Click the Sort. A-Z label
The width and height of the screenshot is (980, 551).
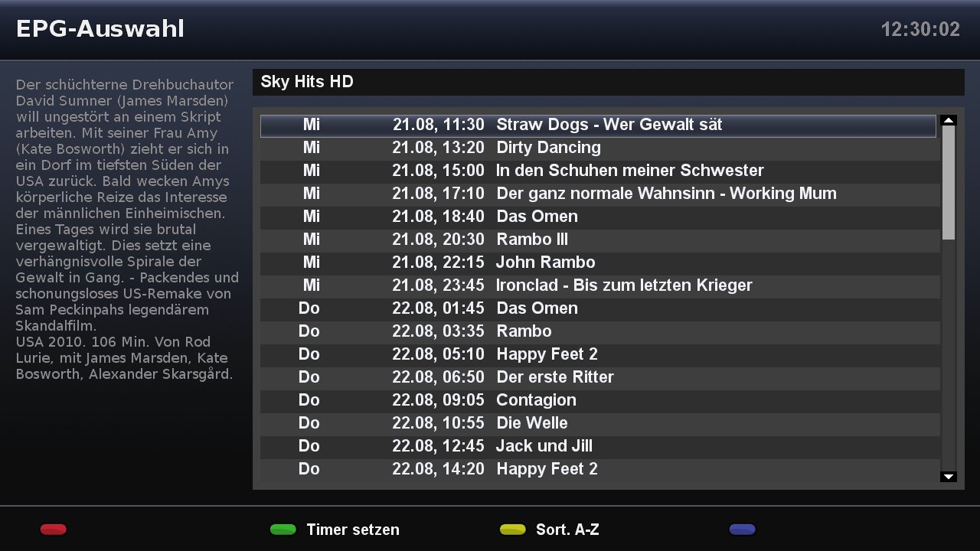click(x=567, y=530)
